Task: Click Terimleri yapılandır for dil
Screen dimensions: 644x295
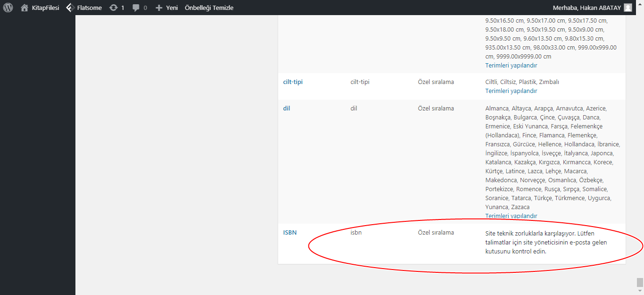Action: 511,216
